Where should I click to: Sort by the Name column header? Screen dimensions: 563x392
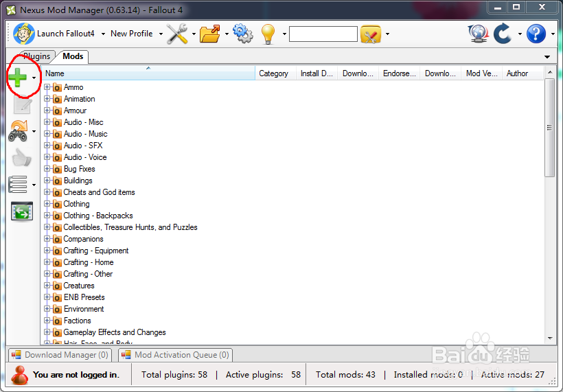coord(148,73)
